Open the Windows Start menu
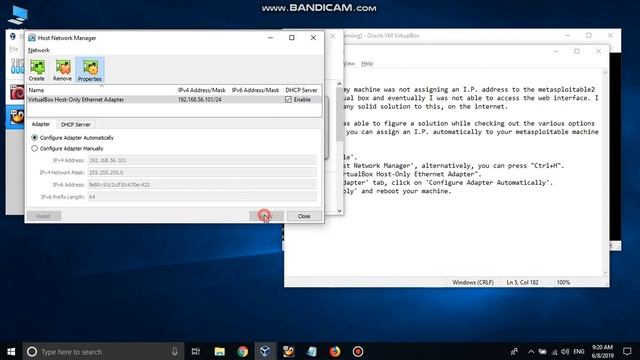The width and height of the screenshot is (640, 360). pyautogui.click(x=11, y=351)
